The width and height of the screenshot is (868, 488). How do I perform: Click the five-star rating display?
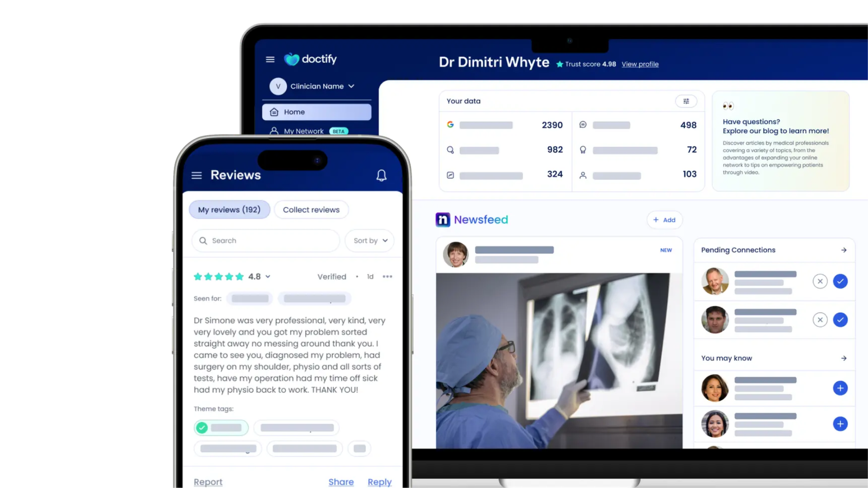coord(218,277)
